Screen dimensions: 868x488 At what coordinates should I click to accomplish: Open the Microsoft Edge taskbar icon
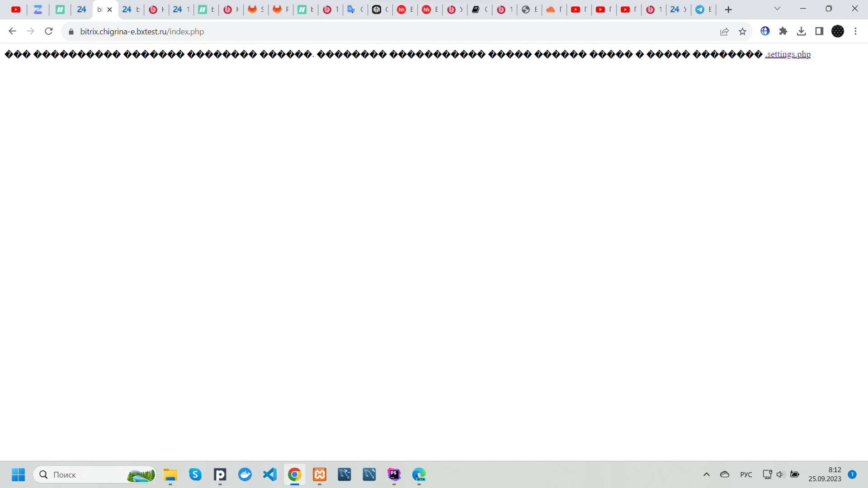coord(419,474)
